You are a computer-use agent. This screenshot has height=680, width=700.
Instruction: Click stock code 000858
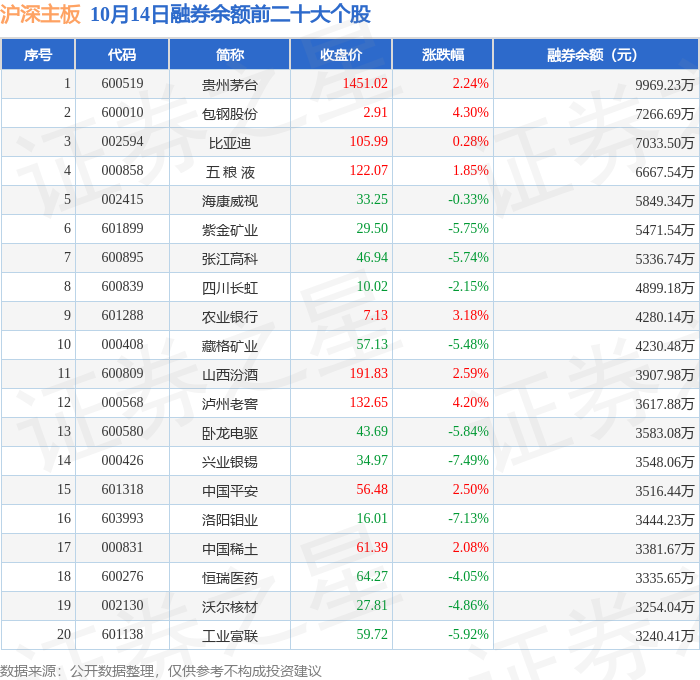[122, 171]
